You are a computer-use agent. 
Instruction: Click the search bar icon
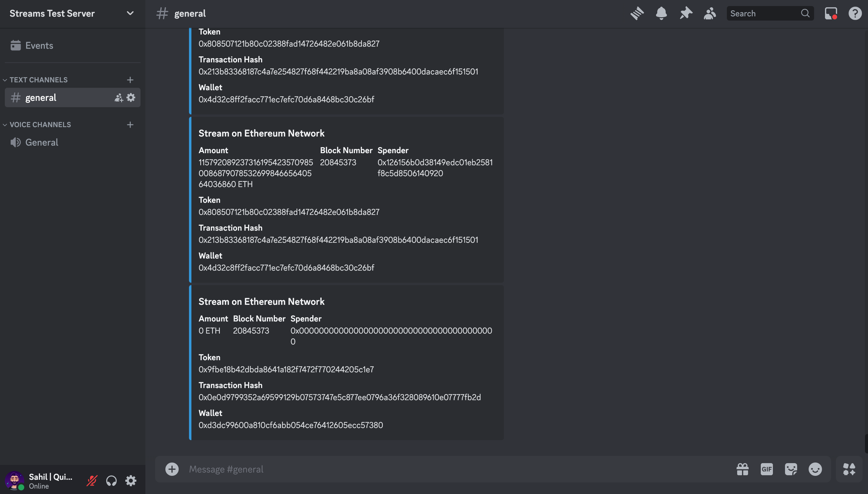click(x=805, y=13)
